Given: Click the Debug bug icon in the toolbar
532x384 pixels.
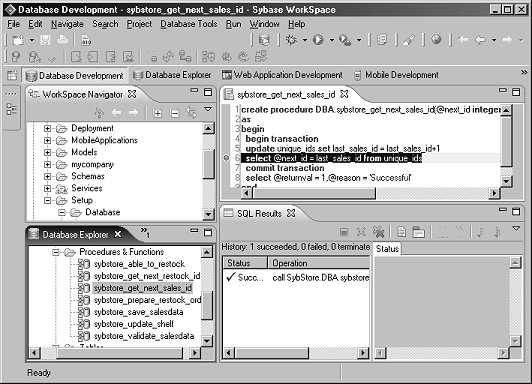Looking at the screenshot, I should pyautogui.click(x=291, y=40).
